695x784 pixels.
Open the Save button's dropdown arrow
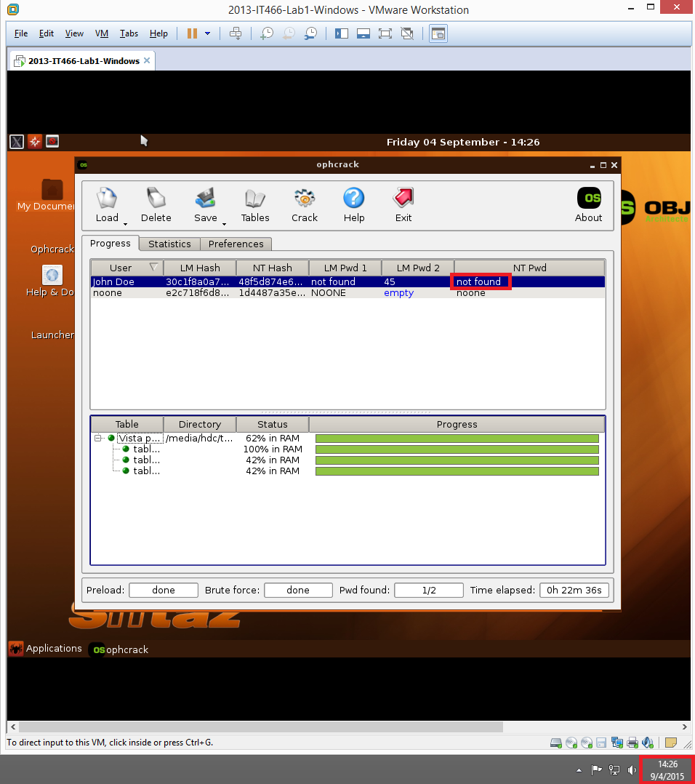pyautogui.click(x=224, y=225)
